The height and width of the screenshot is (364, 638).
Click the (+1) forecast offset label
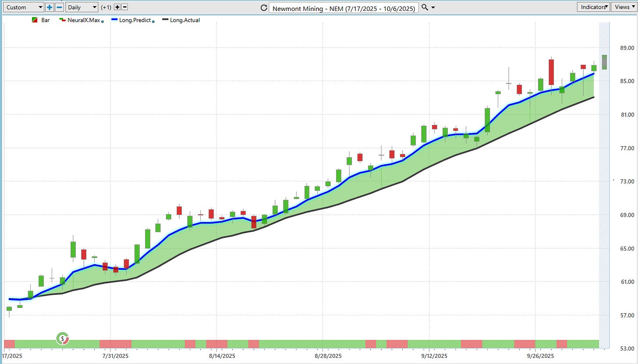pos(106,7)
